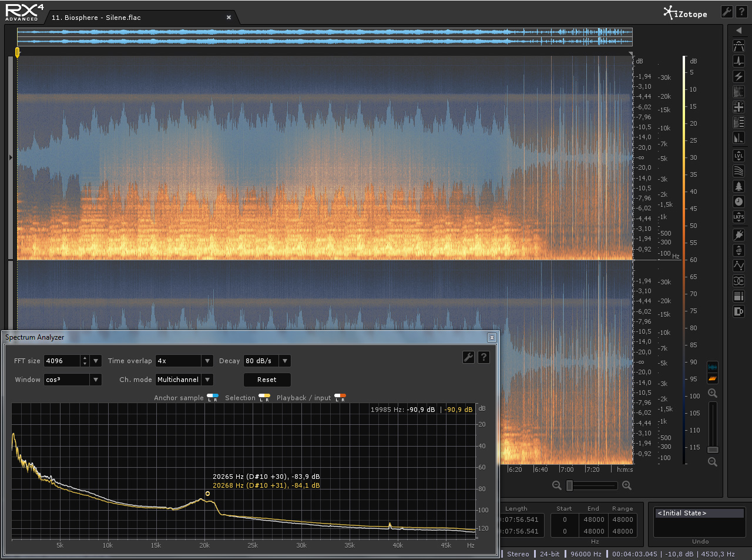
Task: Click the yellow playhead marker
Action: coord(17,52)
